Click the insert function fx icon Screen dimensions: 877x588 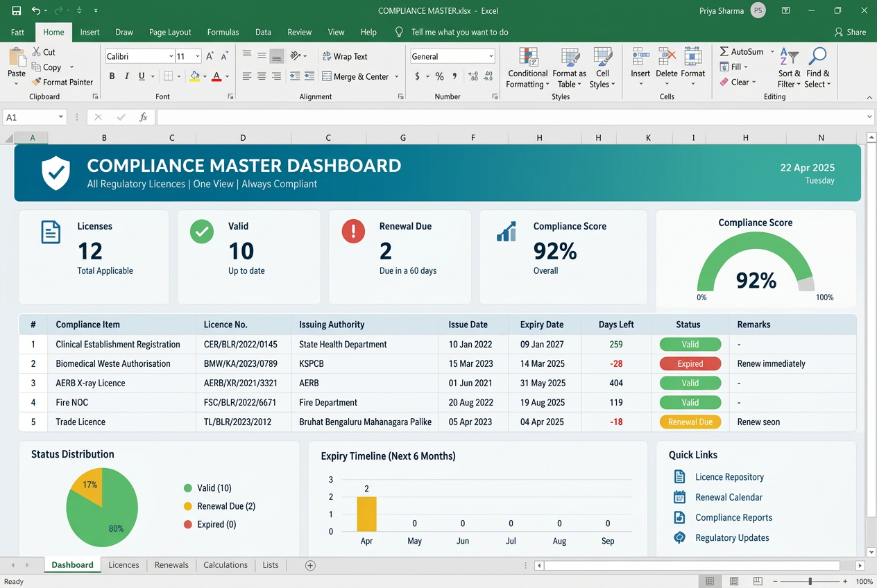(x=143, y=117)
